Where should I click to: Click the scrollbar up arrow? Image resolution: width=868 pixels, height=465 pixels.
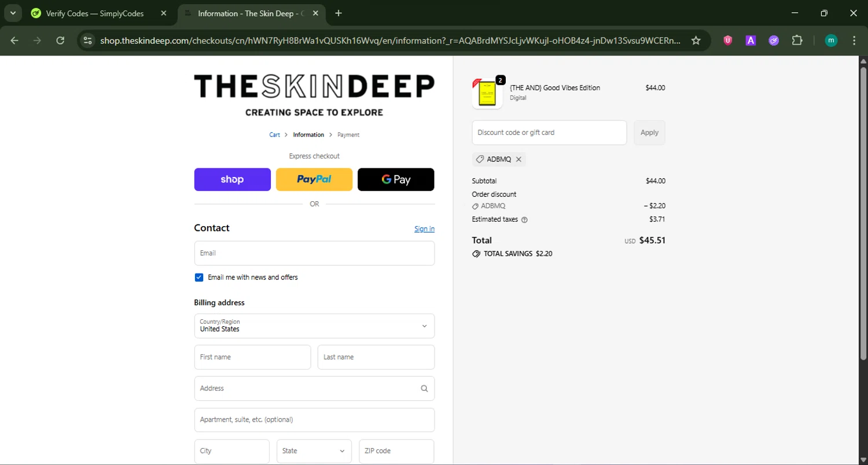[x=863, y=60]
